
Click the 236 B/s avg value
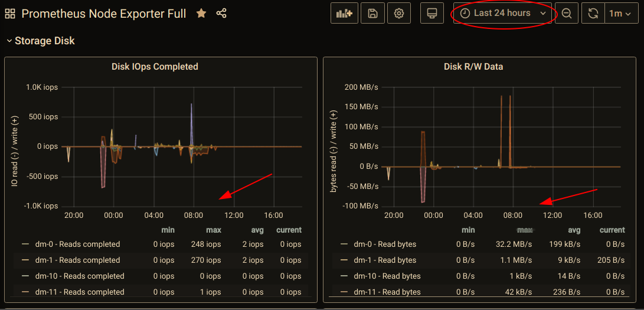point(567,292)
